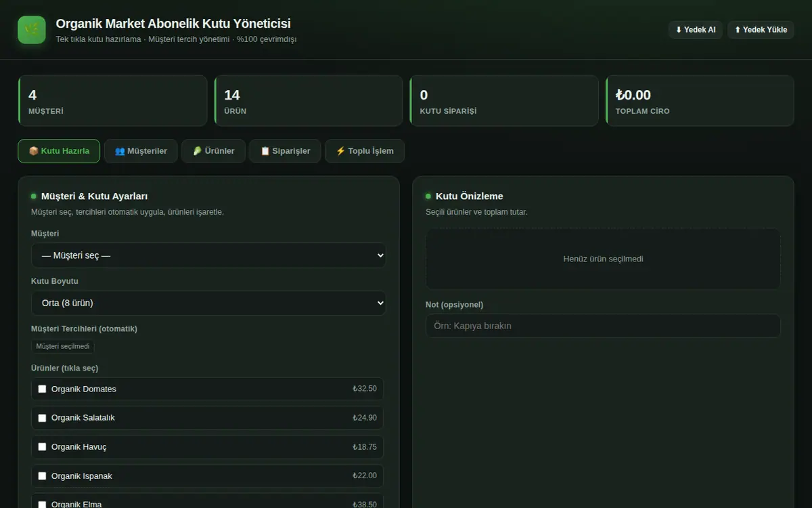Open the Ürünler tab
Image resolution: width=812 pixels, height=508 pixels.
(x=213, y=151)
